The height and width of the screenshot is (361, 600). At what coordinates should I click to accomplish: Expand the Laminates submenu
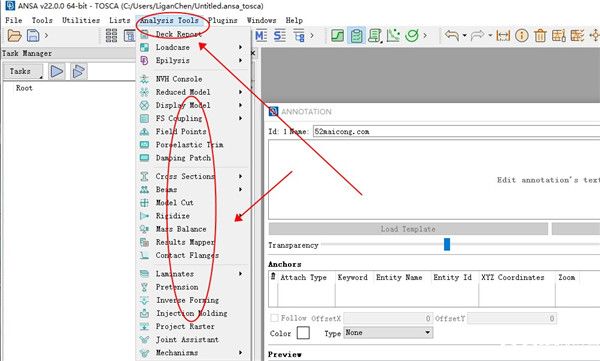240,273
